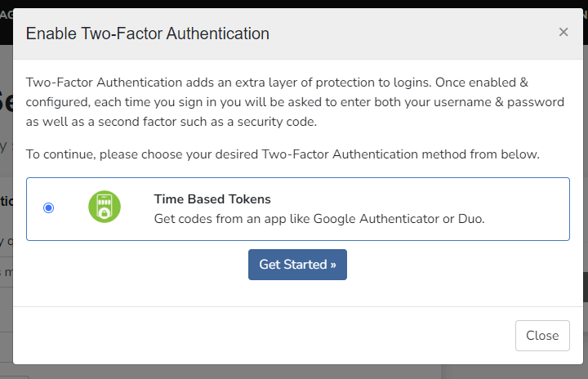Click the Time Based Tokens heading
Viewport: 588px width, 379px height.
(212, 198)
